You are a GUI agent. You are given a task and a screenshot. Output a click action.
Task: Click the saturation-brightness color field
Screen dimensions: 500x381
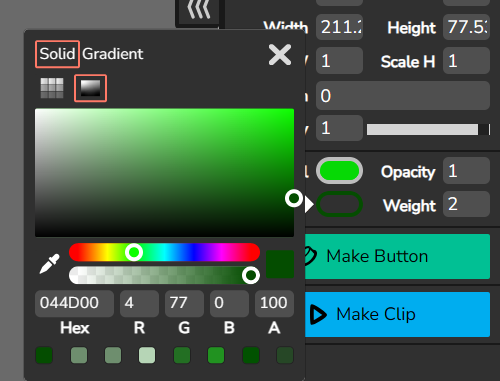pos(164,173)
